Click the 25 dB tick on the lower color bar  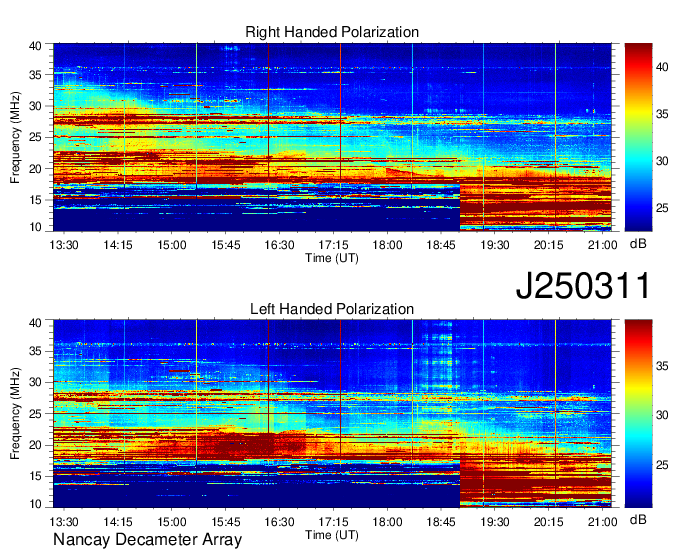[662, 465]
